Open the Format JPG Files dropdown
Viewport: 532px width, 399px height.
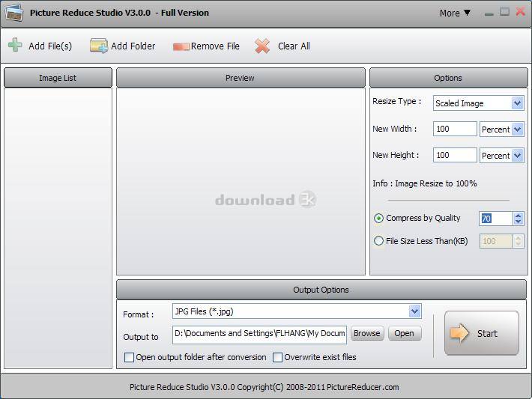414,311
